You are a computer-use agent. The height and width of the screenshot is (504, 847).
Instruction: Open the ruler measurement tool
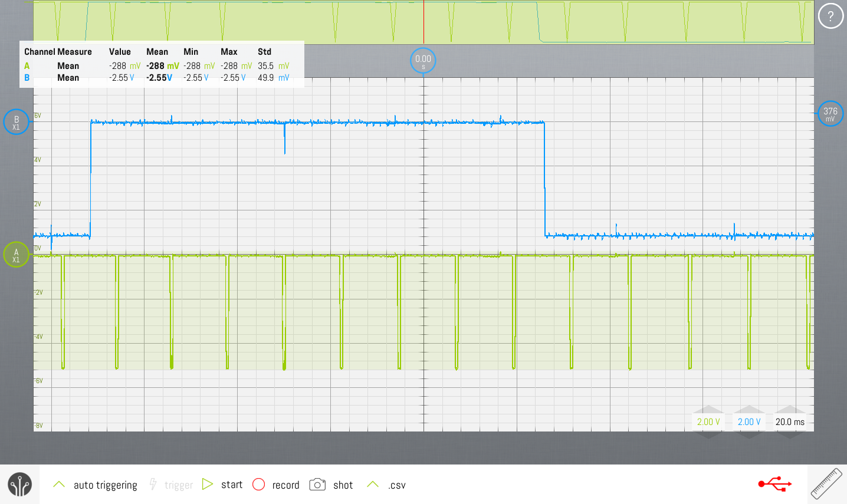(826, 484)
